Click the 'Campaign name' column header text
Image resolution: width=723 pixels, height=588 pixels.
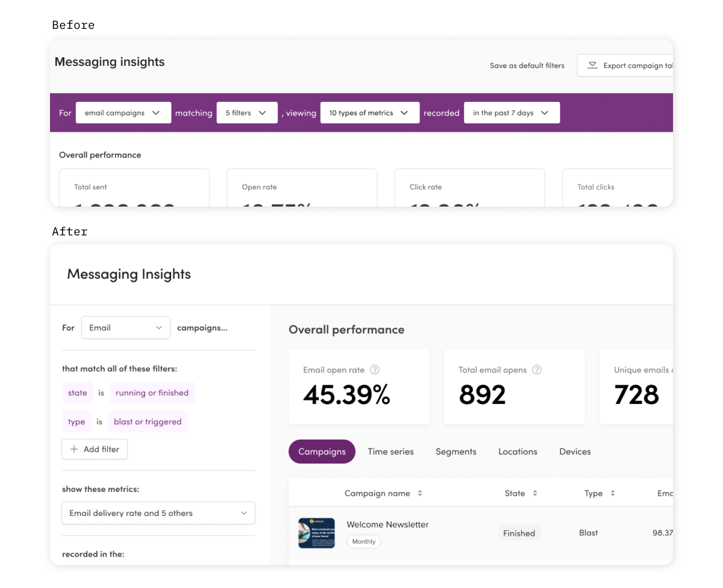click(377, 493)
